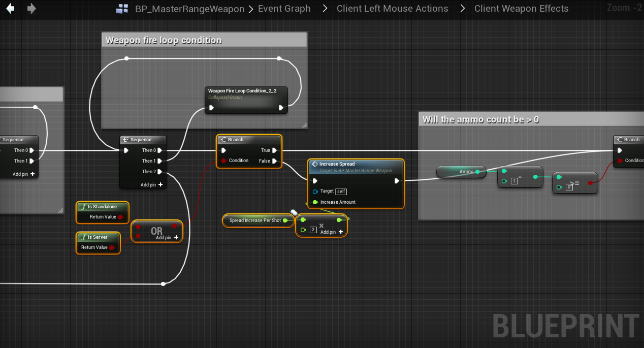The height and width of the screenshot is (348, 644).
Task: Click the Is Standalone Return Value pin
Action: pos(120,217)
